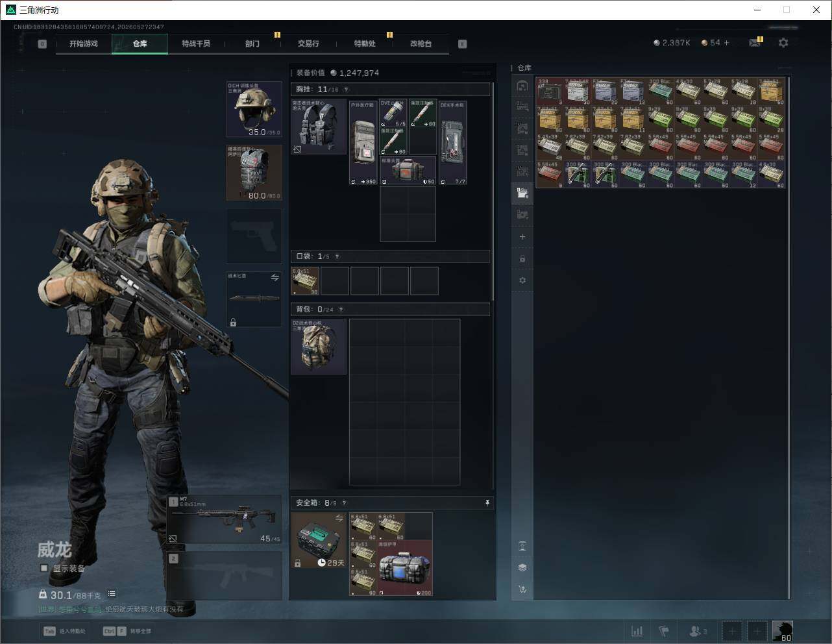
Task: Click the world chat message line
Action: (x=110, y=610)
